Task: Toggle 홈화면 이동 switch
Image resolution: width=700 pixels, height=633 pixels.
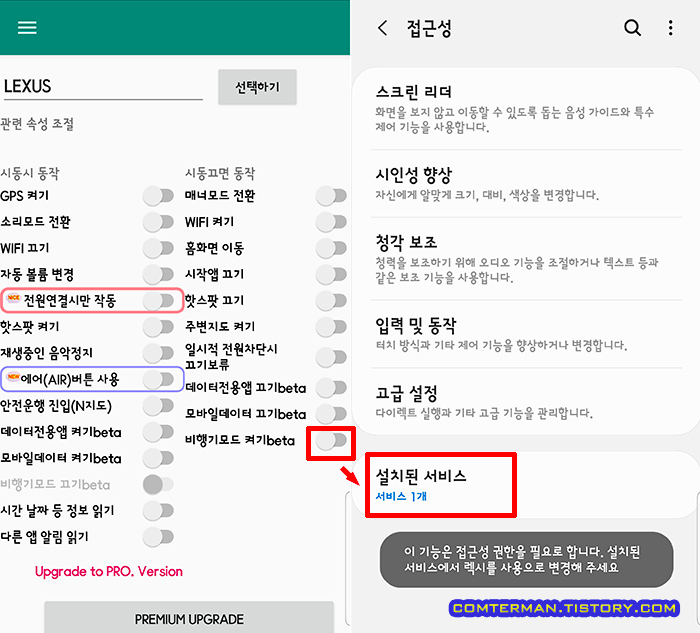Action: point(331,248)
